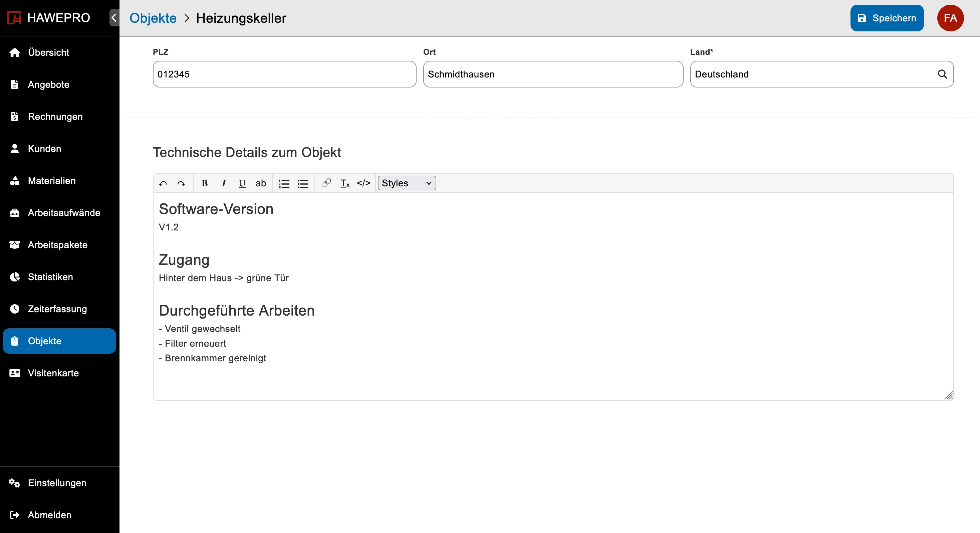Screen dimensions: 980x533
Task: Click the Speichern button
Action: (x=887, y=18)
